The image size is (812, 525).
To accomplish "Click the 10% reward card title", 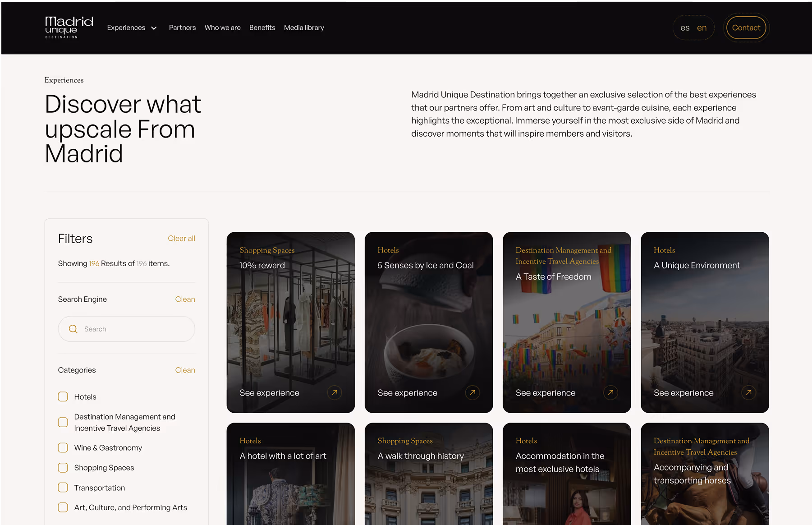I will pyautogui.click(x=262, y=265).
